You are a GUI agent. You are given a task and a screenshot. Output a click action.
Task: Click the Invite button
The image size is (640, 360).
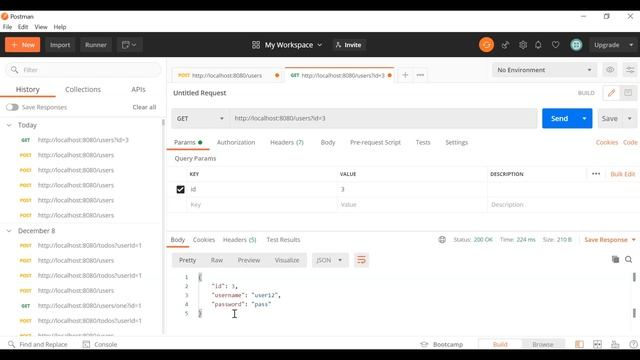pyautogui.click(x=349, y=45)
